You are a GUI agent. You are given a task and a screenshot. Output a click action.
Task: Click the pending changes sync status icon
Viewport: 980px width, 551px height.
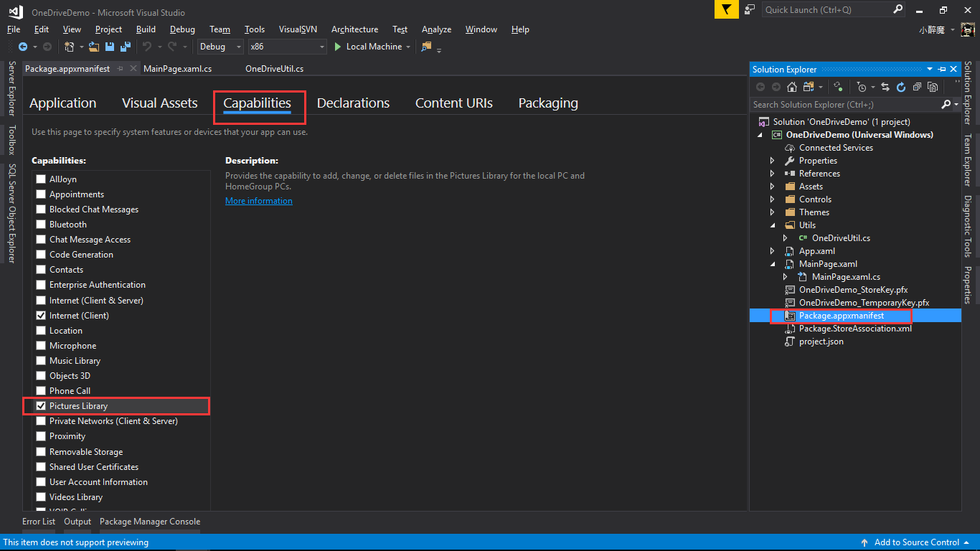[838, 88]
